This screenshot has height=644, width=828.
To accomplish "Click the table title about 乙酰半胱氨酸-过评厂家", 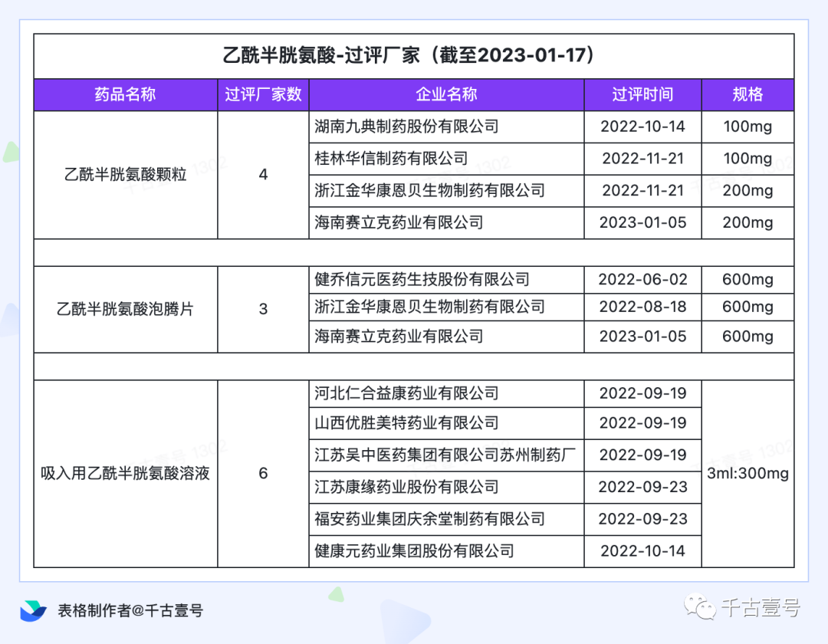I will click(414, 55).
